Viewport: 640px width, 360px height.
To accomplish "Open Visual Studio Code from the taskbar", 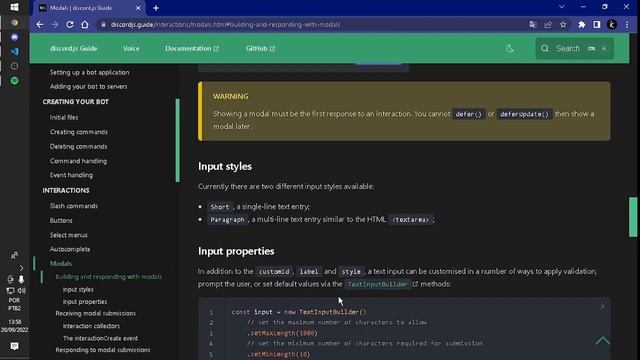I will tap(14, 51).
